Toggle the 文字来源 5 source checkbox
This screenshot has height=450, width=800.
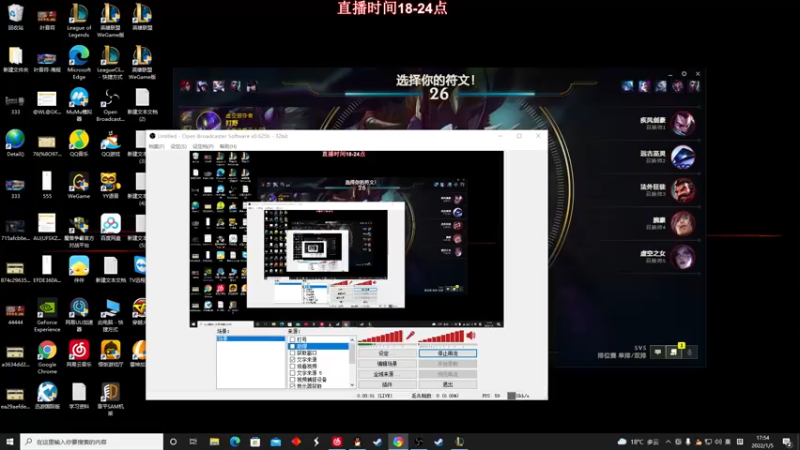pos(292,372)
